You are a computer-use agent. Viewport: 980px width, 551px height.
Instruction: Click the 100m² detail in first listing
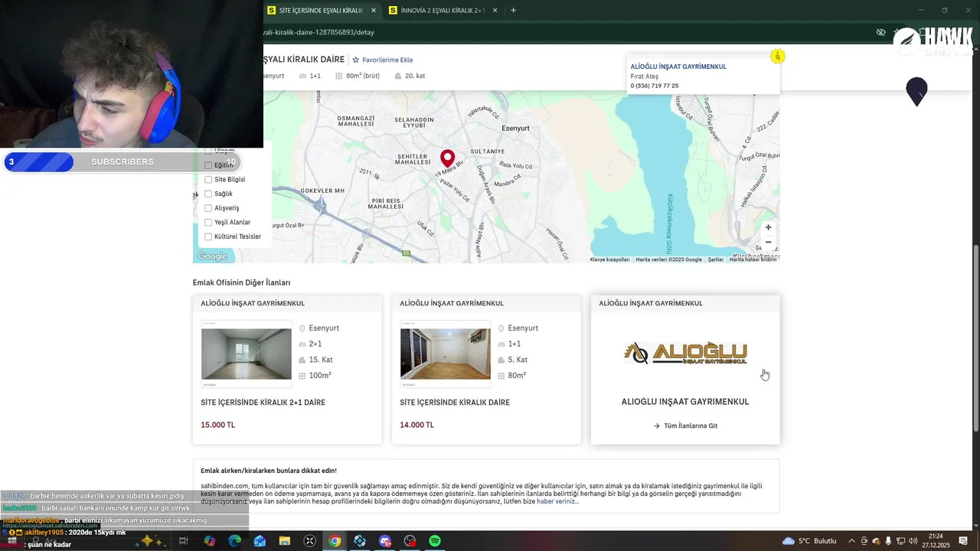click(x=320, y=376)
